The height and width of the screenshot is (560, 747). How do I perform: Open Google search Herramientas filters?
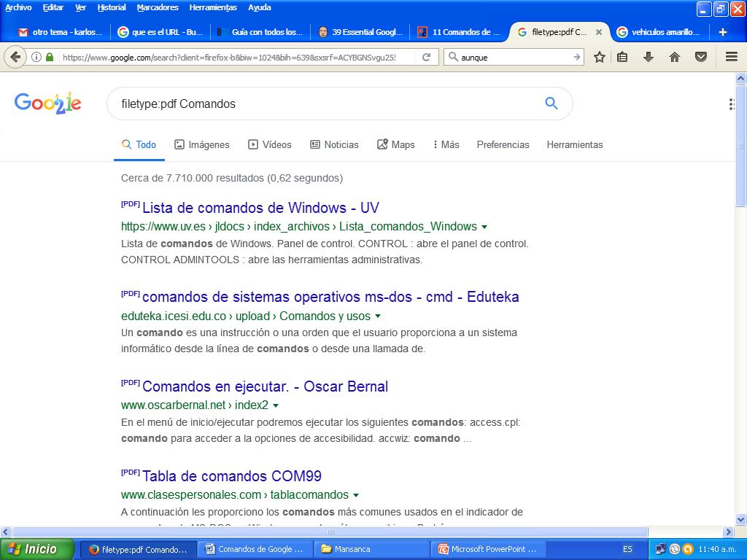[x=575, y=144]
